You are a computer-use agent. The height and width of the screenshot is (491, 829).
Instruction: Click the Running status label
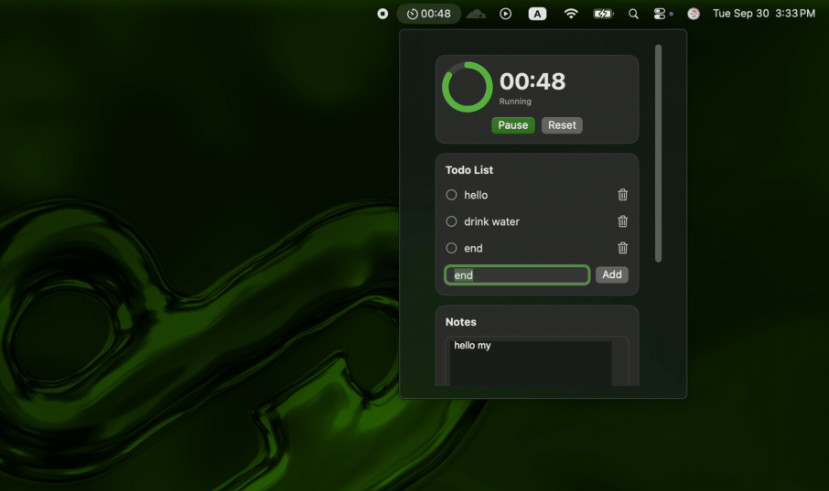click(515, 101)
